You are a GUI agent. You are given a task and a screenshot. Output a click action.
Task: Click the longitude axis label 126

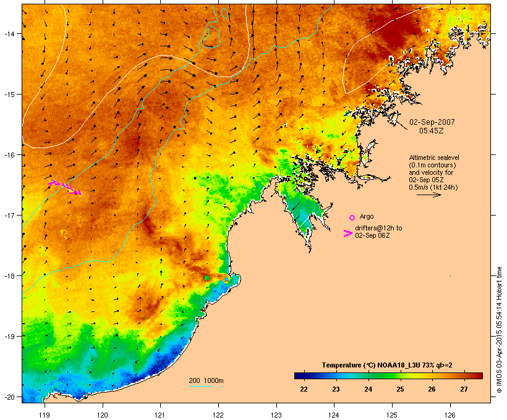[x=449, y=415]
